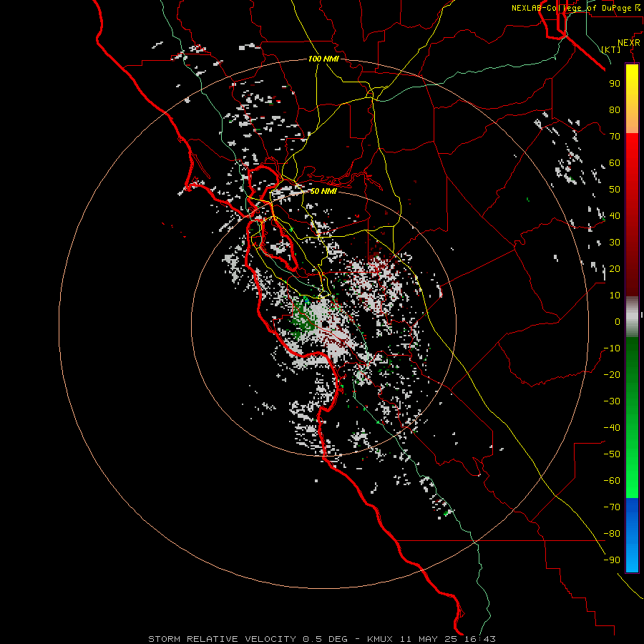Click the "KMUX" station identifier in the footer
This screenshot has height=644, width=644.
(380, 639)
